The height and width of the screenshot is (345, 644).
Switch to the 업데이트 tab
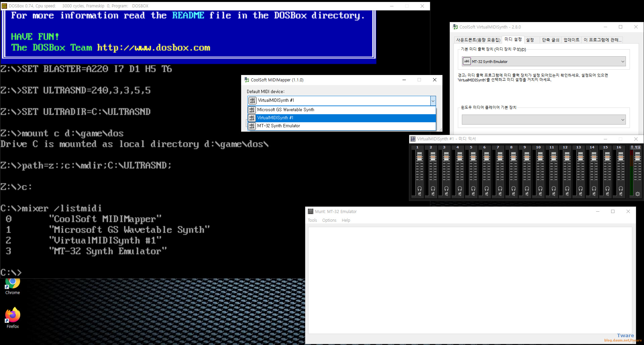(x=572, y=40)
